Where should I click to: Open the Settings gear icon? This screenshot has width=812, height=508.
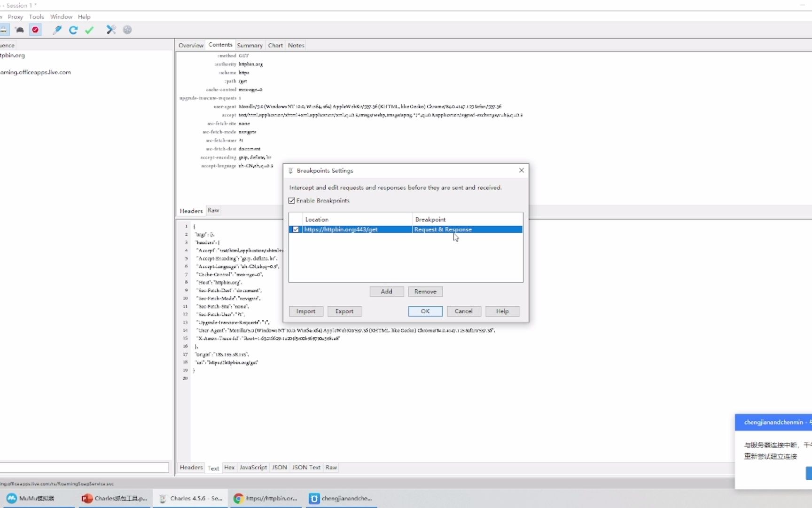pyautogui.click(x=127, y=30)
